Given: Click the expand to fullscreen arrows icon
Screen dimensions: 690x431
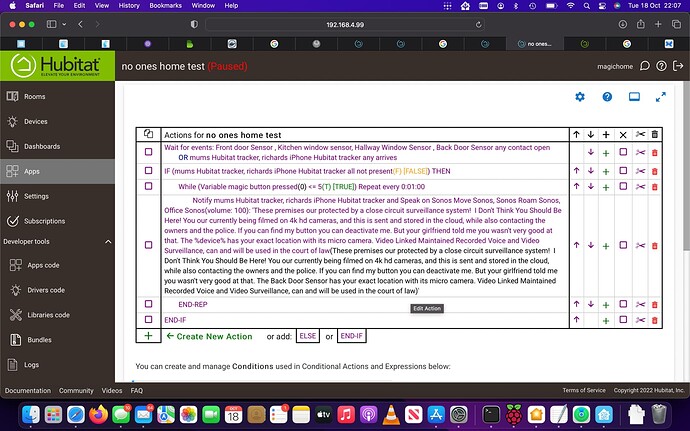Looking at the screenshot, I should click(660, 97).
